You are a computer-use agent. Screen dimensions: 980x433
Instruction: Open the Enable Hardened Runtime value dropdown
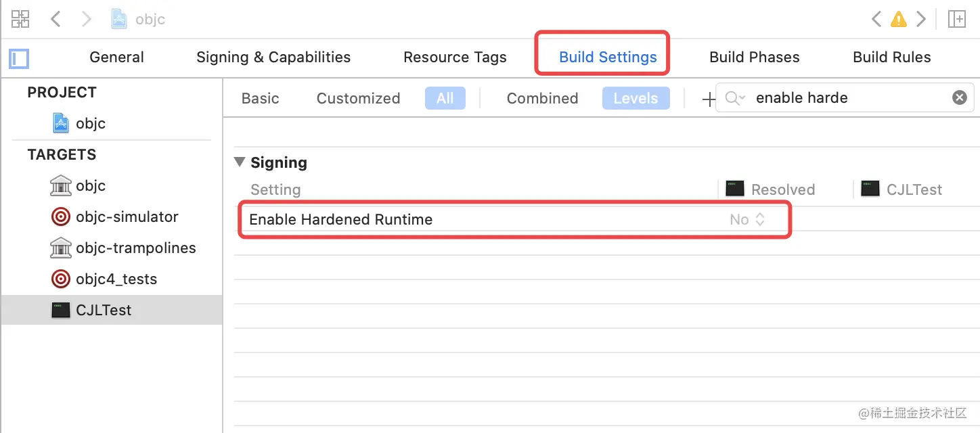click(747, 219)
